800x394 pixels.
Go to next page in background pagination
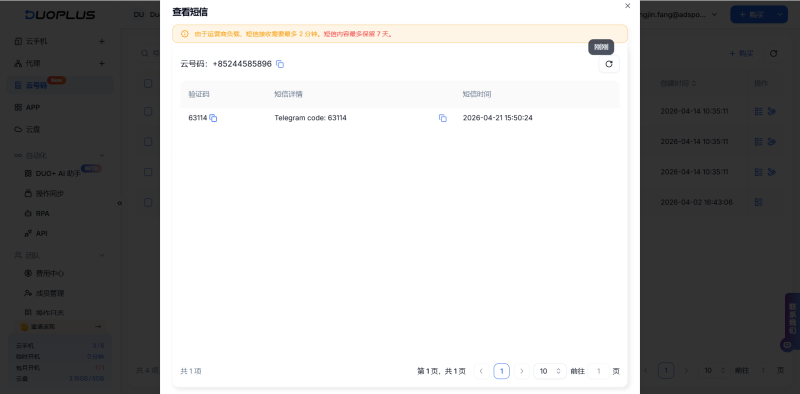point(686,371)
